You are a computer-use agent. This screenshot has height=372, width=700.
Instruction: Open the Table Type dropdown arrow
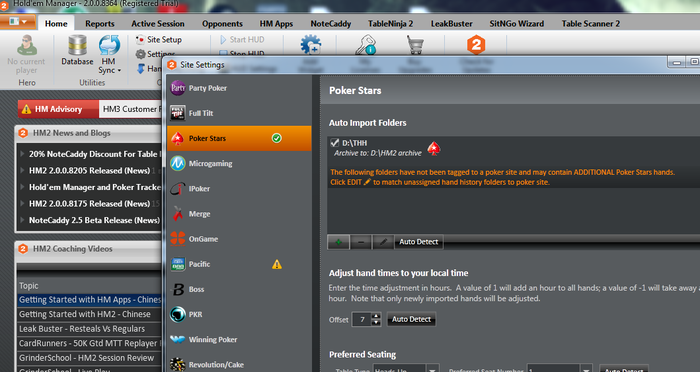[x=432, y=369]
